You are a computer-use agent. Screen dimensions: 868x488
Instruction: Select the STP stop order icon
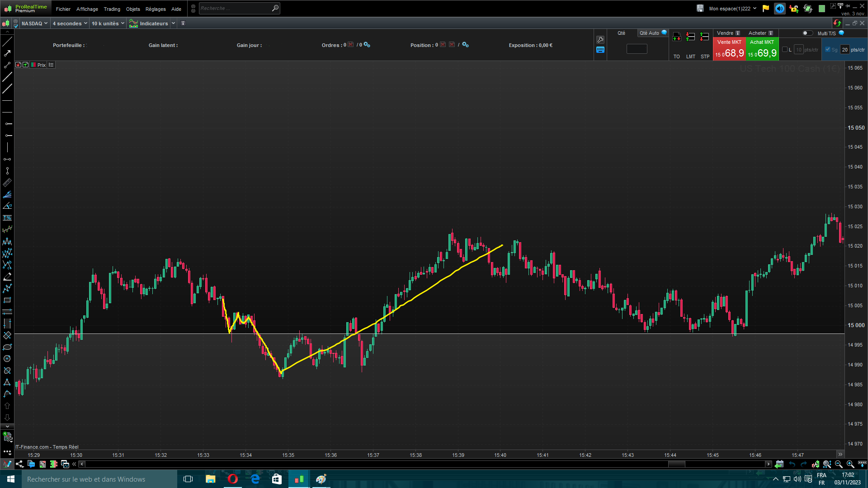(704, 38)
